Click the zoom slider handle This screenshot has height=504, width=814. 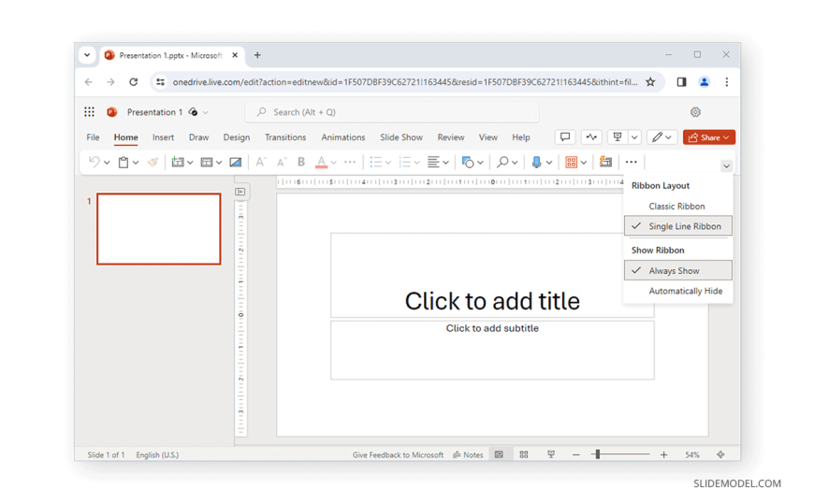598,454
